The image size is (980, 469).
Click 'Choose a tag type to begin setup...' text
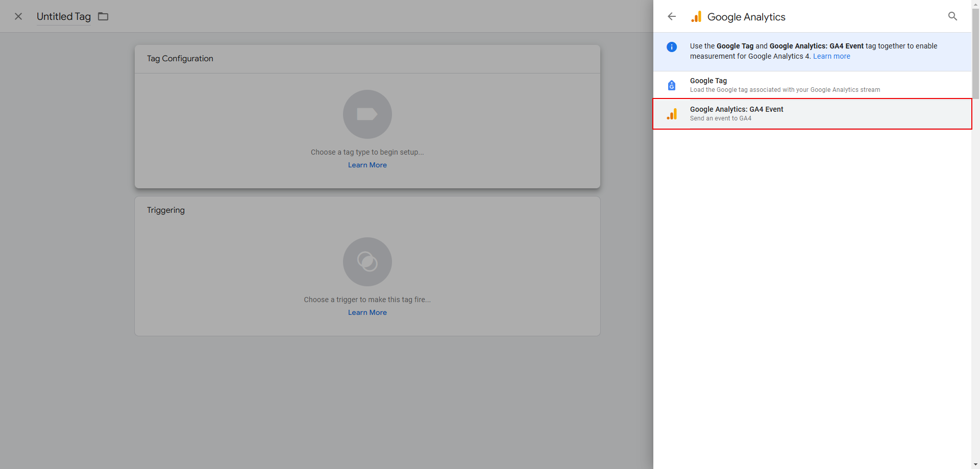coord(367,152)
